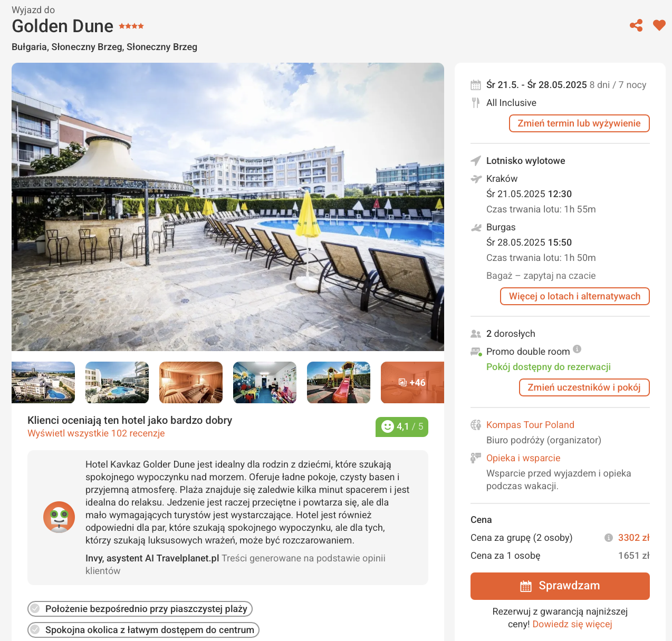Click the share icon
The height and width of the screenshot is (641, 672).
[x=636, y=25]
